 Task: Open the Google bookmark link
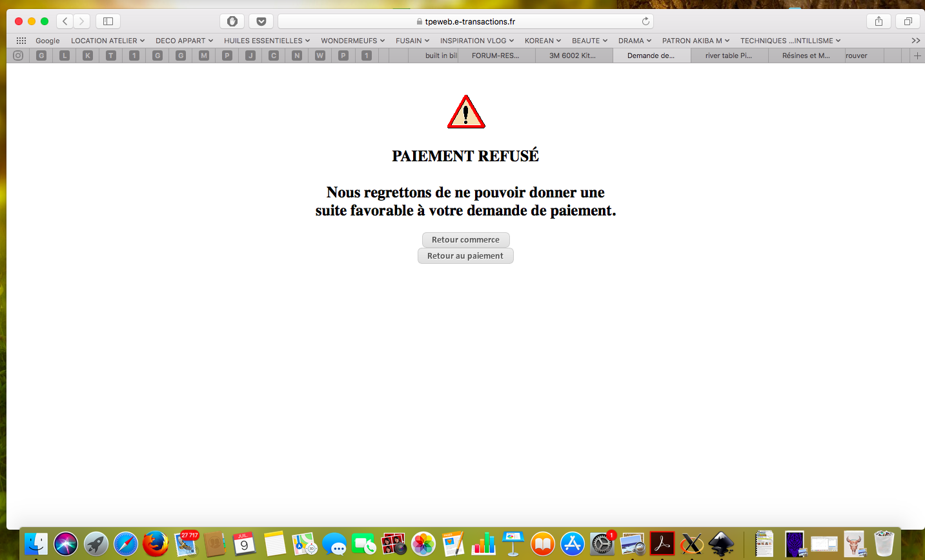tap(47, 40)
